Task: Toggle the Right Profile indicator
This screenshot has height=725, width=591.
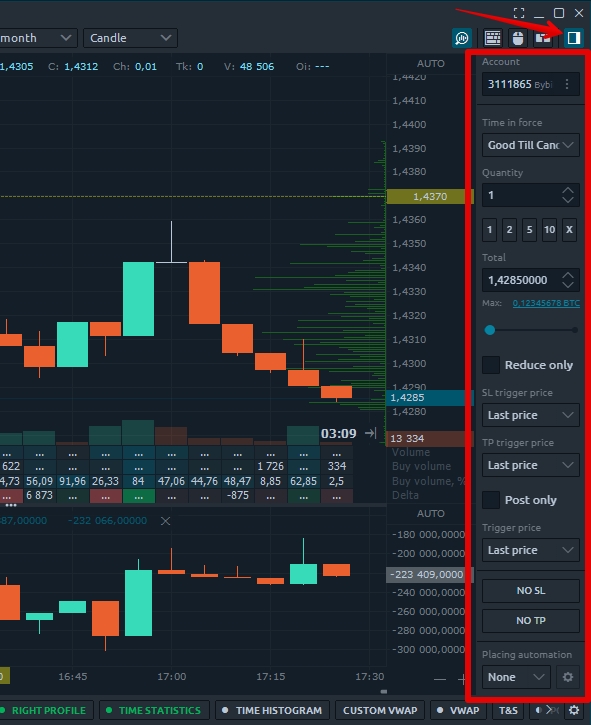Action: pos(44,710)
